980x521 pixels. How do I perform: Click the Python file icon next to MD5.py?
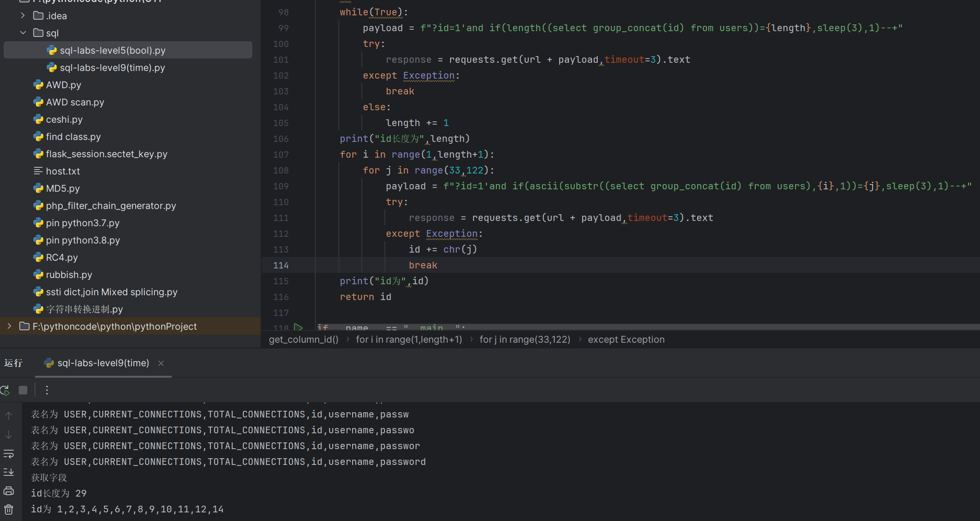pos(38,188)
